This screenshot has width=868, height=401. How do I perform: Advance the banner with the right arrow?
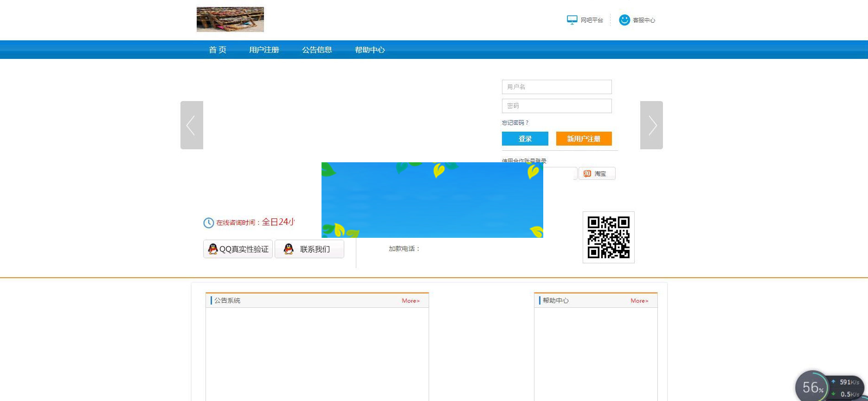click(x=651, y=125)
